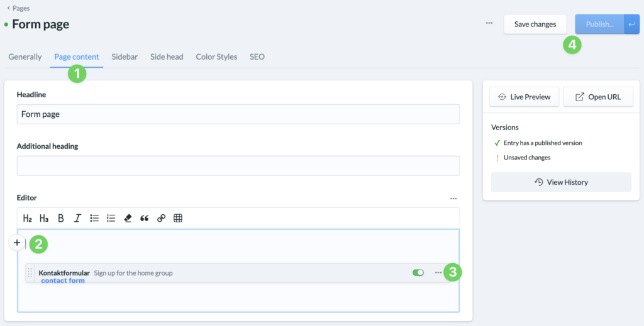Viewport: 644px width, 326px height.
Task: Apply H2 heading format in editor toolbar
Action: pos(28,218)
